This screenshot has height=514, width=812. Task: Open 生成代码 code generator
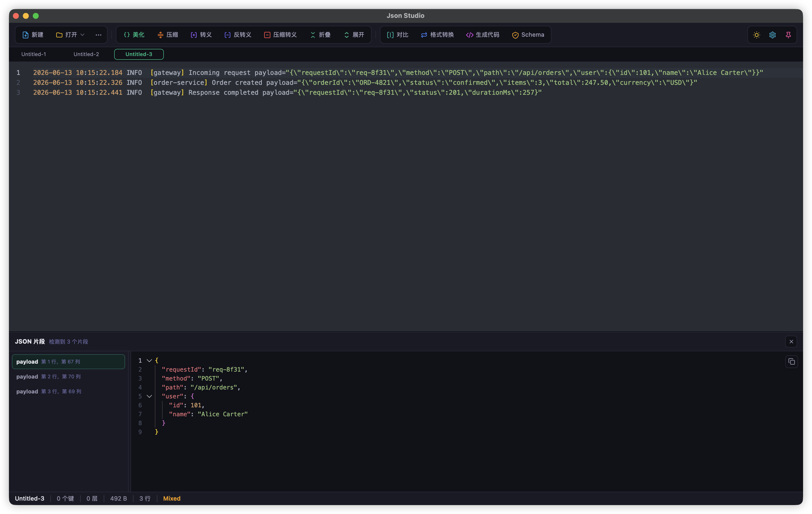pos(482,35)
